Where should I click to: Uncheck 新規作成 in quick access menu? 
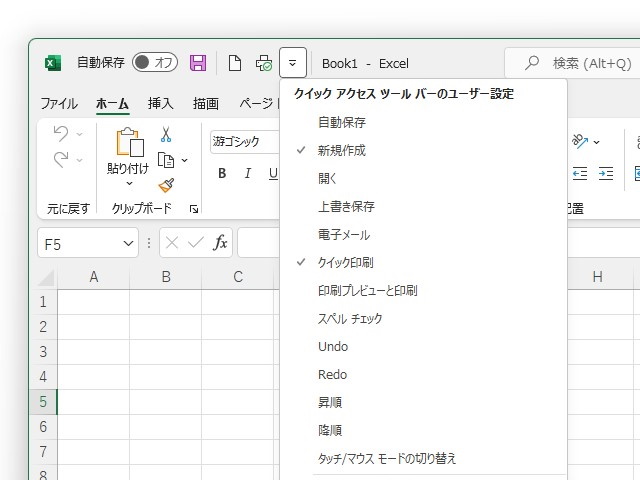pos(424,151)
